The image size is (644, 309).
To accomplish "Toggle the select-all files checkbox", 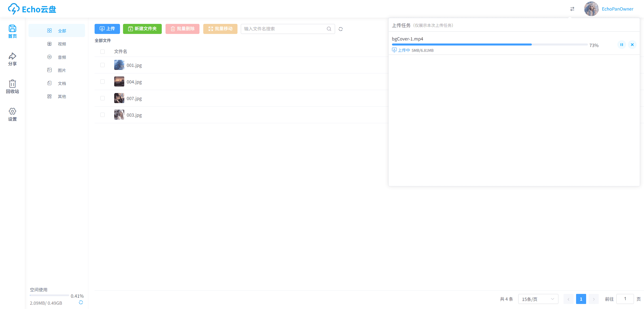I will 102,52.
